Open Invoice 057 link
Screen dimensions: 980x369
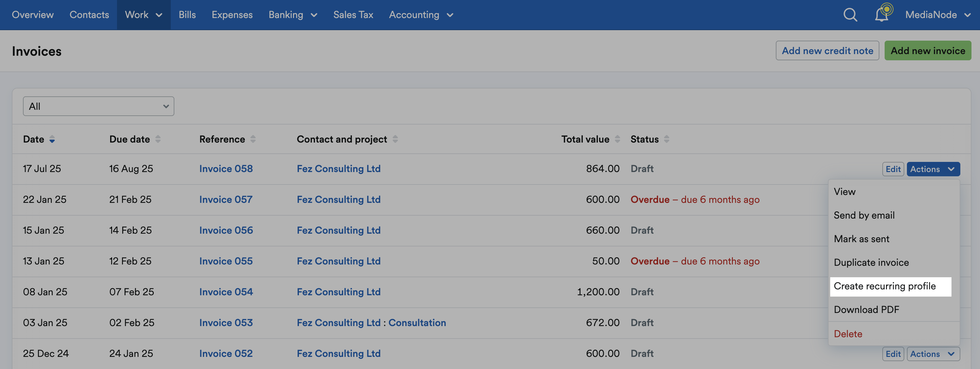pos(226,200)
